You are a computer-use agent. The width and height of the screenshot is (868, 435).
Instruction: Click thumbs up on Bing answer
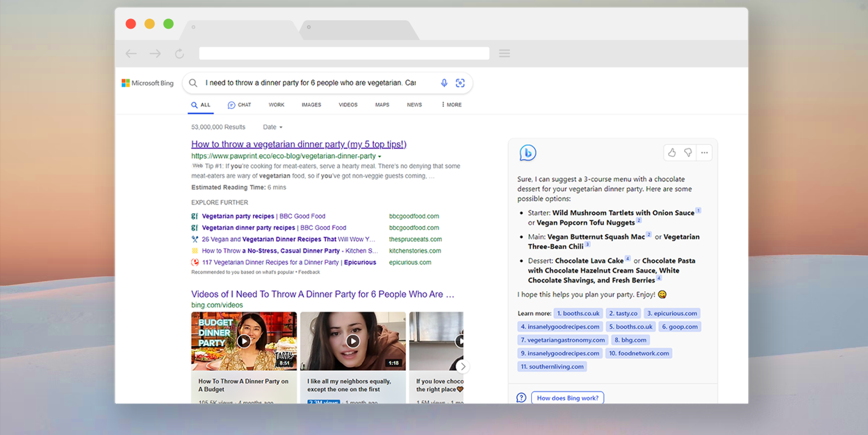672,152
